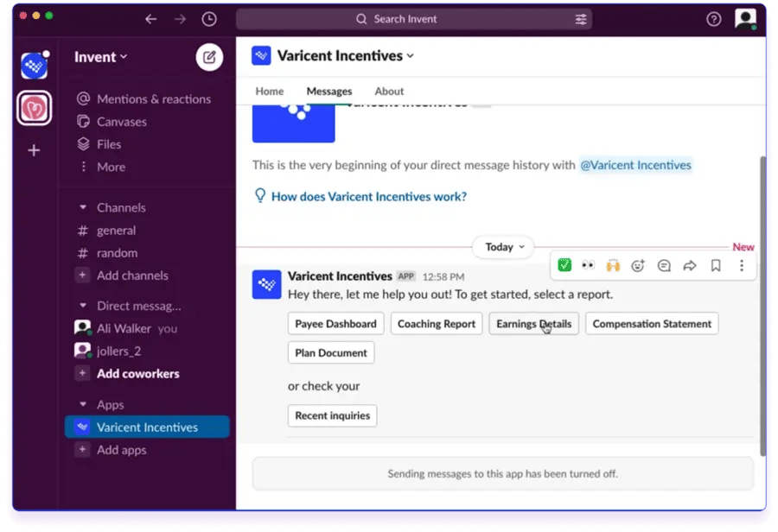Choose the Earnings Details report
The image size is (778, 532).
[x=534, y=323]
